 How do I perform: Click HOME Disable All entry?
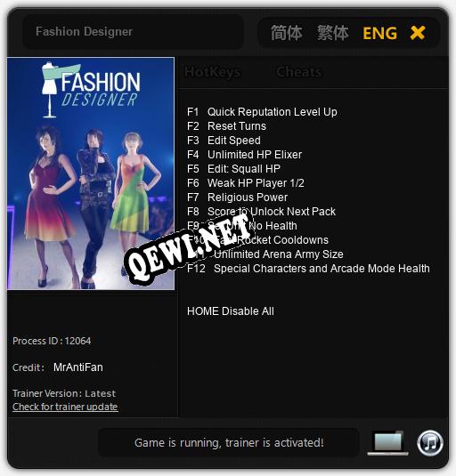231,311
